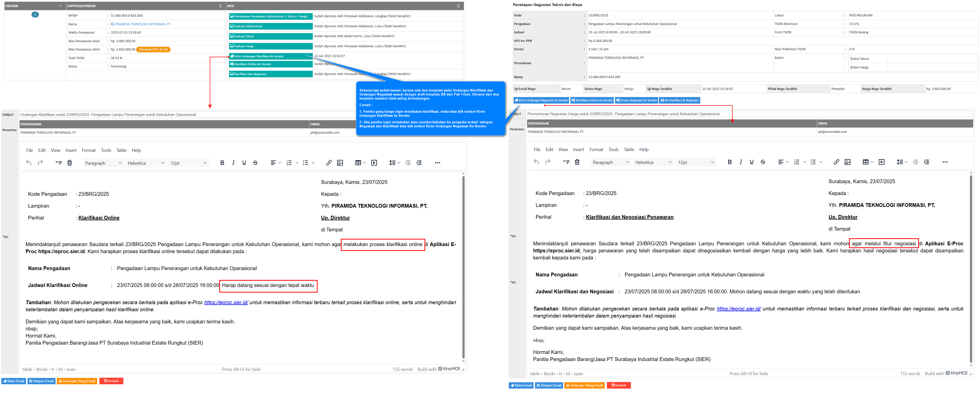The image size is (980, 406).
Task: Click Generate Ulang Email button on right
Action: coord(584,385)
